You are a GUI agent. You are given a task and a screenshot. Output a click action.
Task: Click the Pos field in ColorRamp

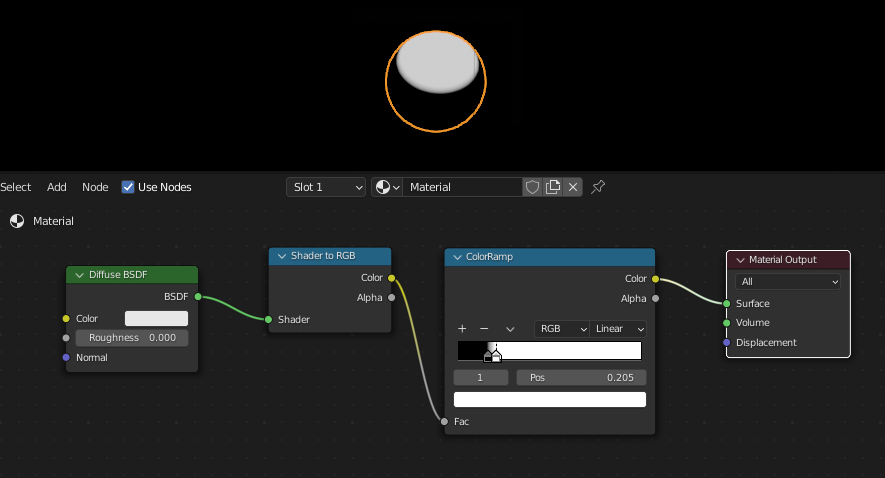581,378
